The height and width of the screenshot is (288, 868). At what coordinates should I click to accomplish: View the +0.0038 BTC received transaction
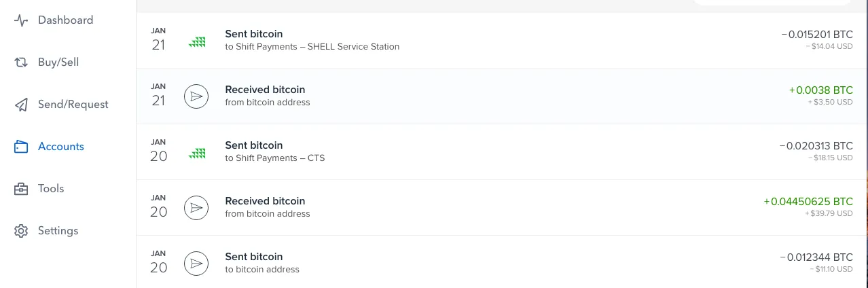[x=502, y=96]
